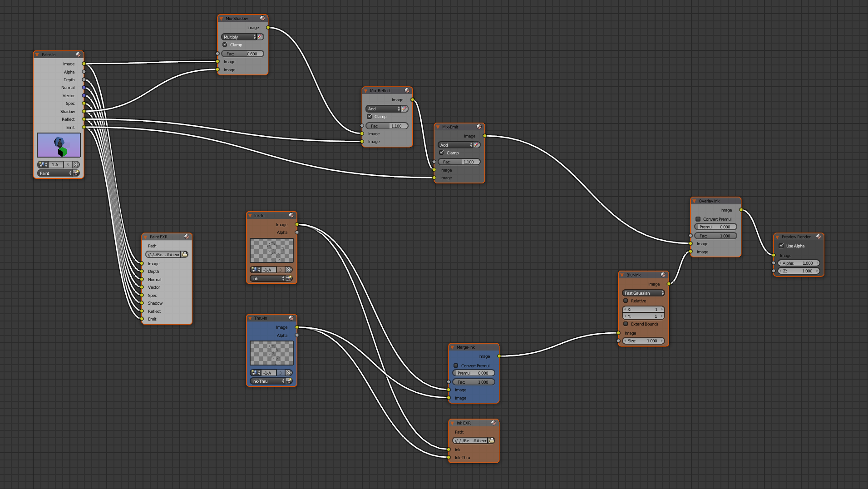This screenshot has width=868, height=489.
Task: Enable Convert Premul in Overlay Ink node
Action: pos(698,219)
